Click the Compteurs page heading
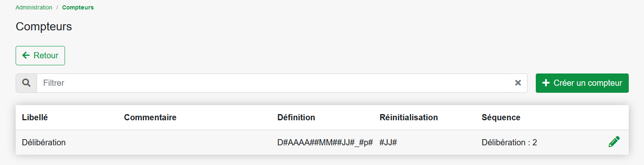Viewport: 644px width, 165px height. tap(44, 27)
